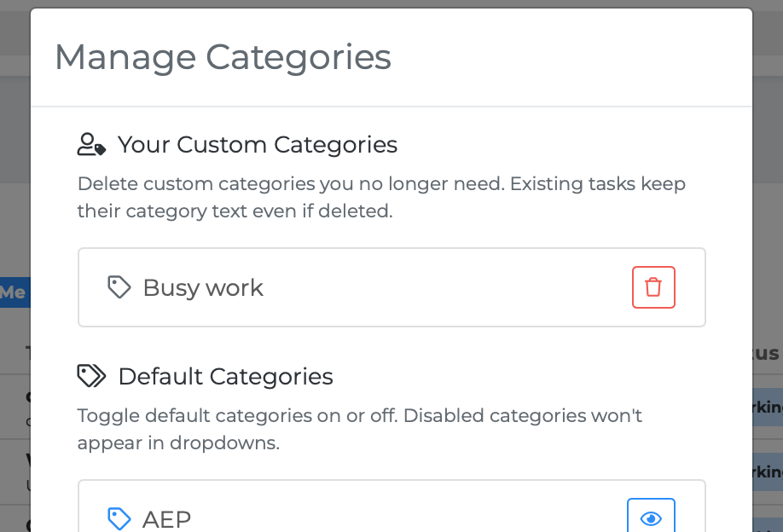Click the upper Working status badge at right edge
Screen dimensions: 783x532
click(x=768, y=407)
